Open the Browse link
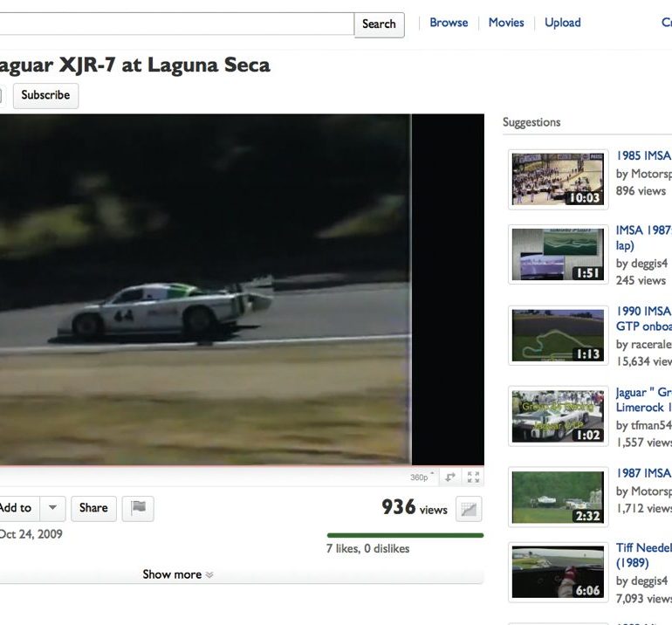The image size is (672, 625). point(449,23)
